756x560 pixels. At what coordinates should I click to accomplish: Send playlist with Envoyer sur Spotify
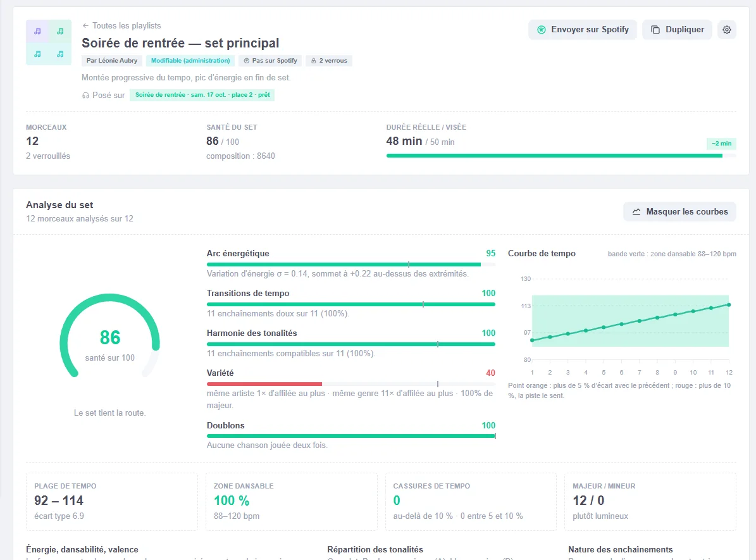tap(583, 30)
